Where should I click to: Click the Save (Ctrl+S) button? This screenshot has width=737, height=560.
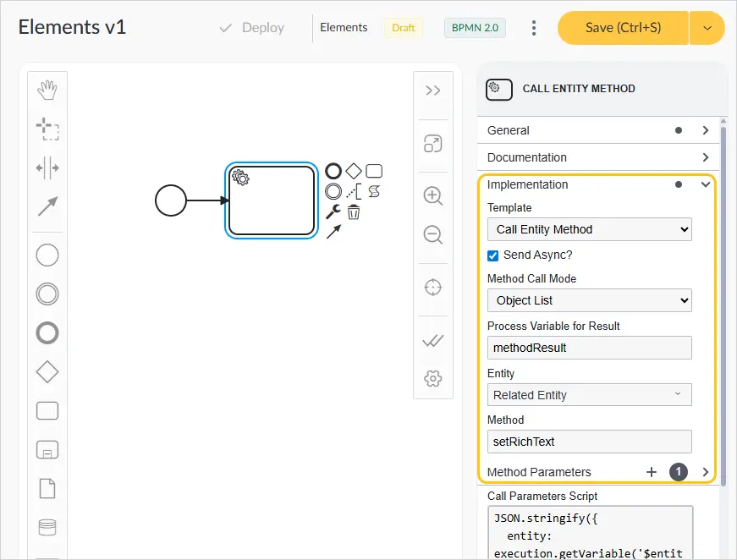[x=623, y=28]
